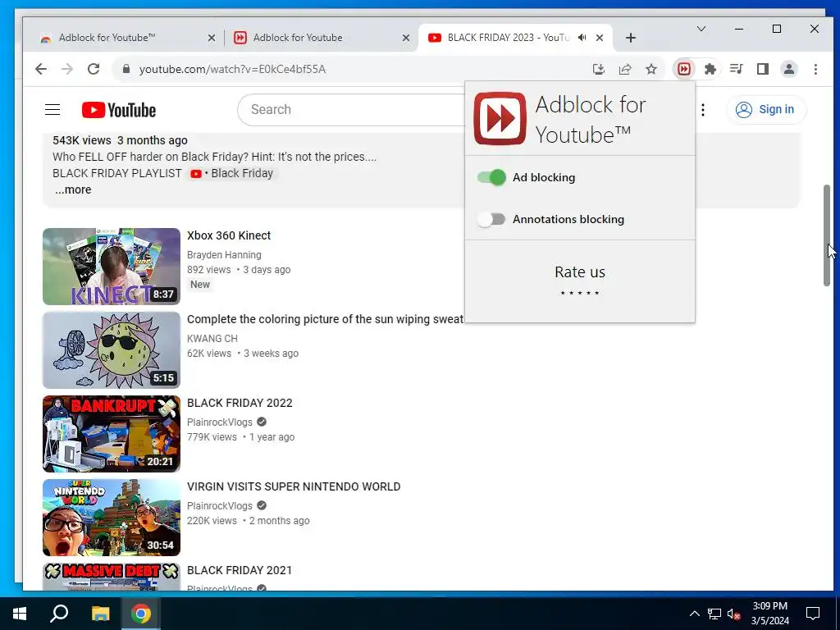Open the media controls icon in toolbar
The height and width of the screenshot is (630, 840).
737,69
